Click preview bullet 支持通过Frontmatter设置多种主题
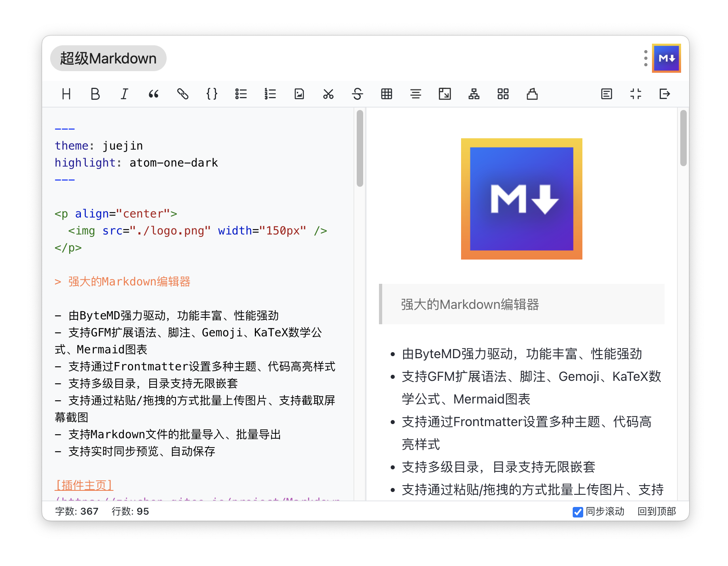The image size is (728, 566). [x=527, y=433]
